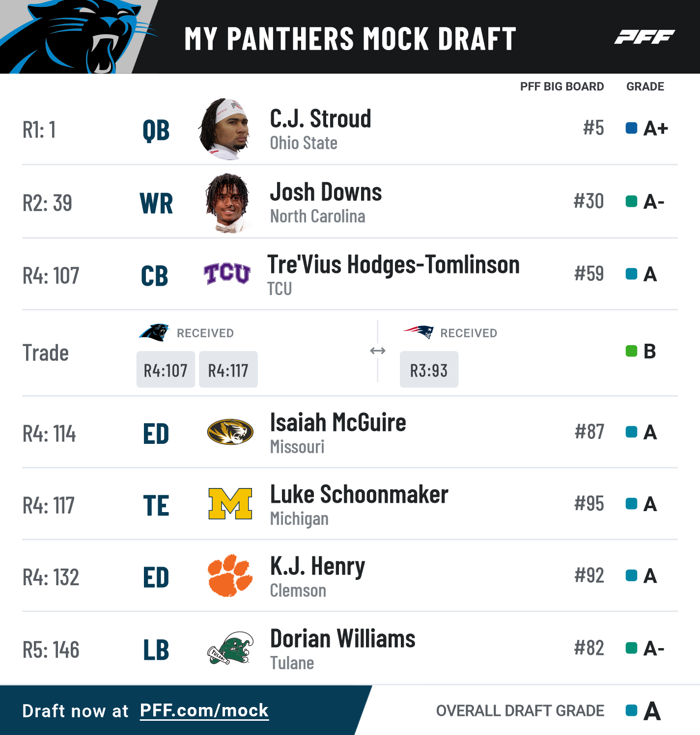700x735 pixels.
Task: Click the blue A+ grade swatch
Action: pos(631,128)
